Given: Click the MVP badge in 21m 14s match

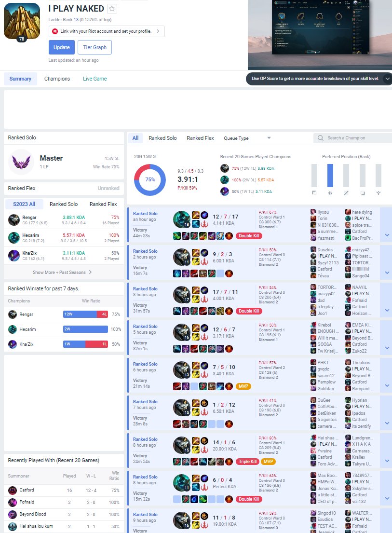Looking at the screenshot, I should (x=243, y=386).
